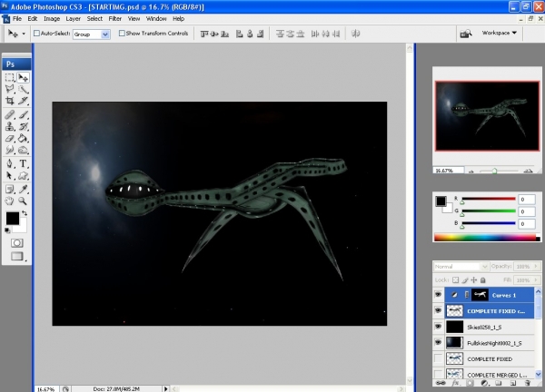Create new group folder icon in Layers panel
Screen dimensions: 545x392
point(499,383)
